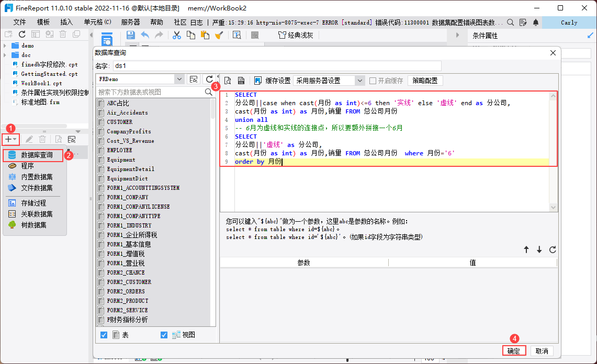Open the GettingStarted.cpt file
The width and height of the screenshot is (597, 364).
coord(49,74)
